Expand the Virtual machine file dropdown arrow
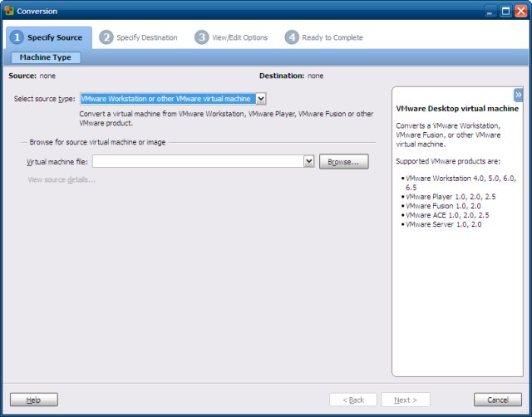The image size is (532, 417). (308, 161)
